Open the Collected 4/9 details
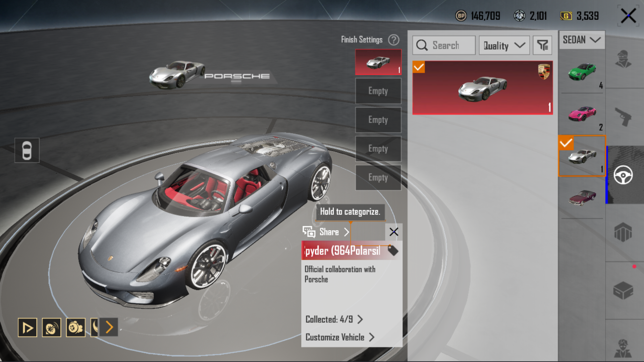 [x=334, y=319]
